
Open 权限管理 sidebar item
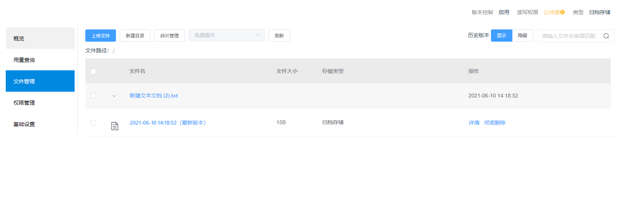(40, 102)
